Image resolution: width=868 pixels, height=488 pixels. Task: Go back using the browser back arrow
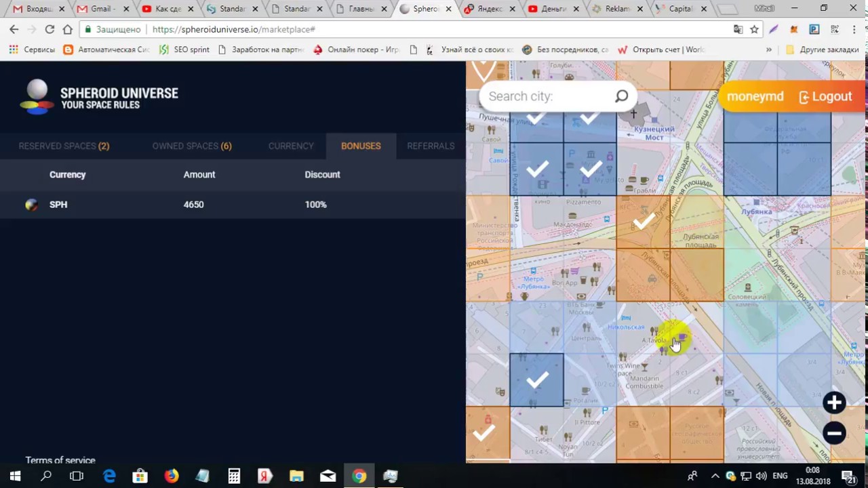point(14,30)
